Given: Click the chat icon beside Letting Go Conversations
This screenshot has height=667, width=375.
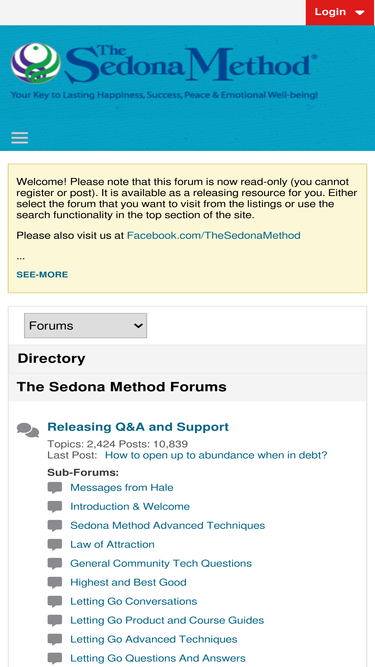Looking at the screenshot, I should coord(55,602).
